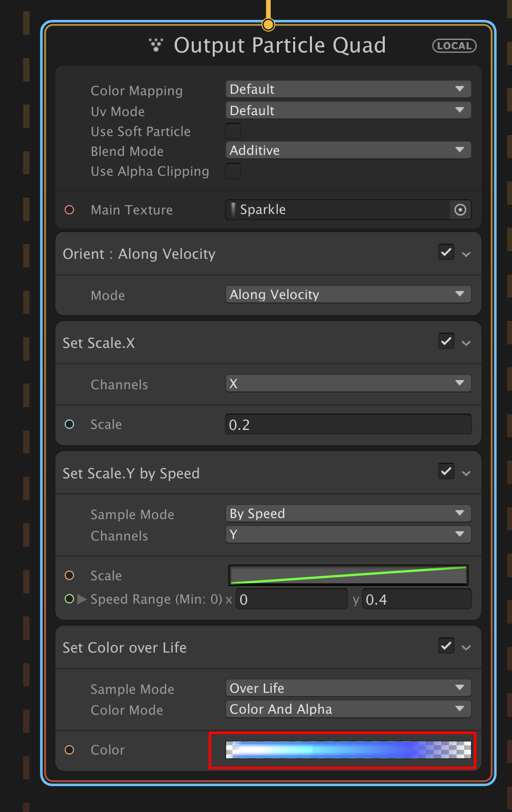Open the Scale curve editor
The width and height of the screenshot is (512, 812).
coord(348,575)
